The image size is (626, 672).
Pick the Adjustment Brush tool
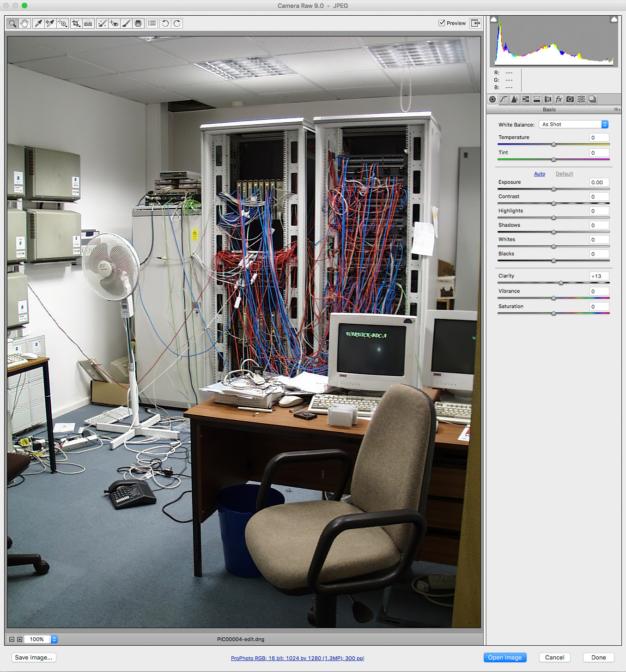[x=126, y=23]
